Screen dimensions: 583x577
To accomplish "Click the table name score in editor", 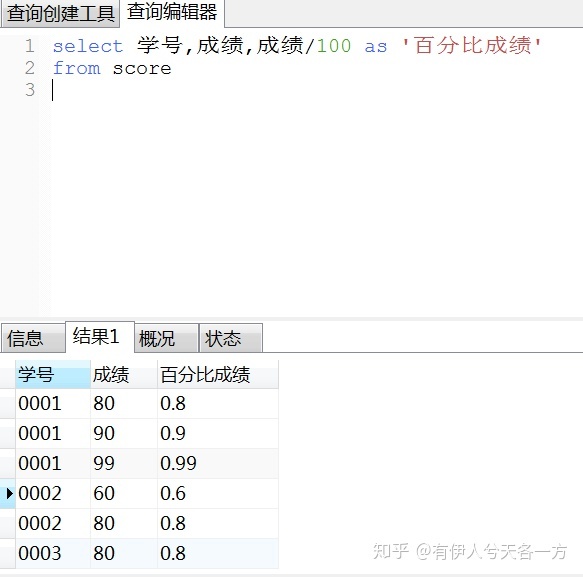I will pos(142,68).
